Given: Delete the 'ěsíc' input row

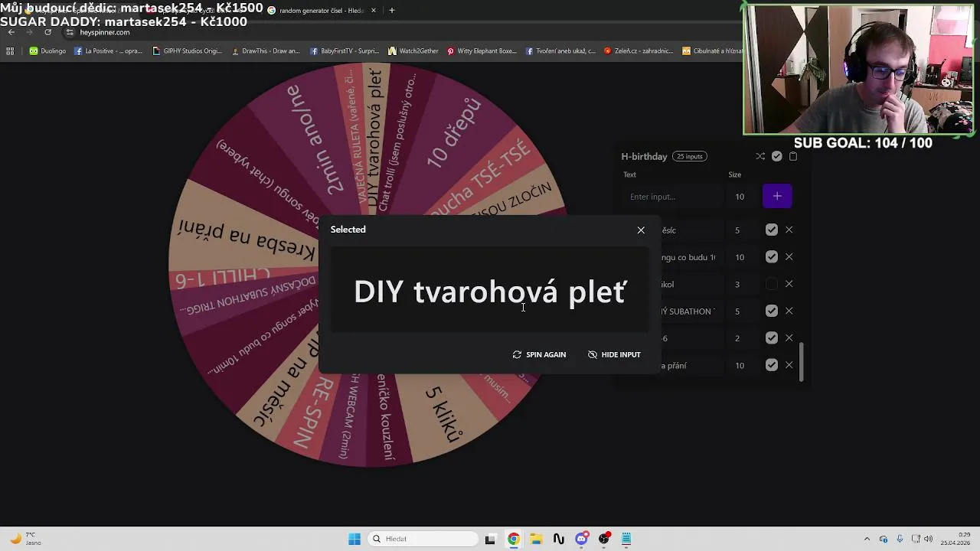Looking at the screenshot, I should click(789, 230).
